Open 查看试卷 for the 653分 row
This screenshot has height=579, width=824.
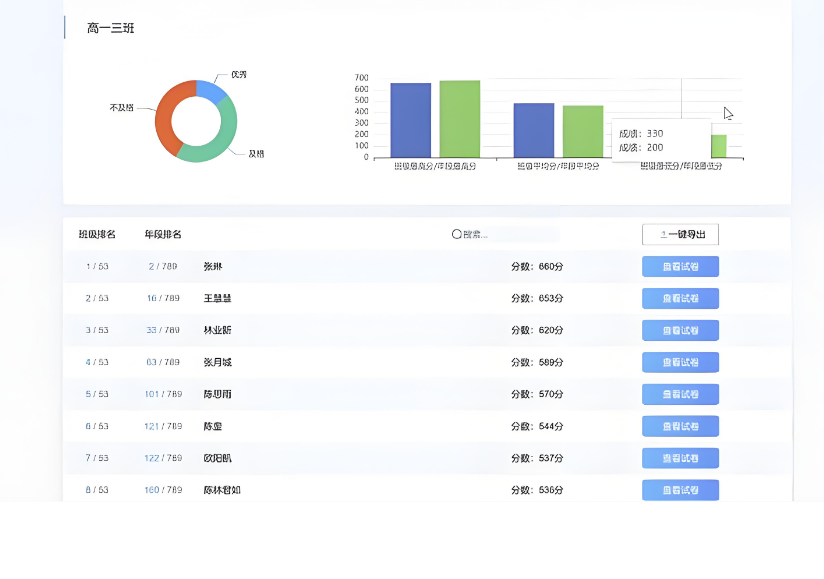[680, 298]
